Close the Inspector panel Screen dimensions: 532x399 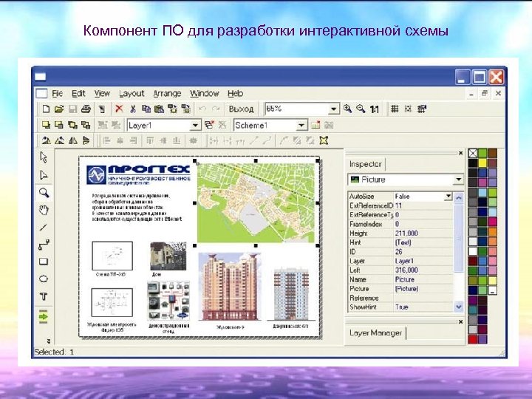click(460, 153)
